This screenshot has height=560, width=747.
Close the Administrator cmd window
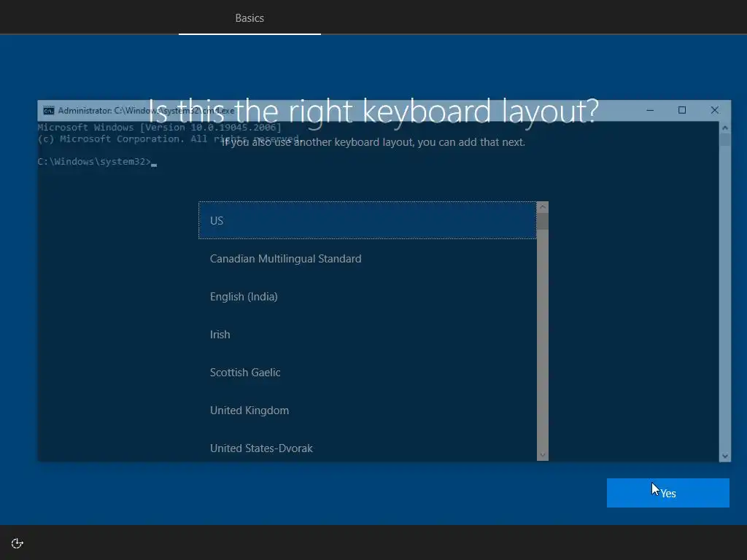715,111
